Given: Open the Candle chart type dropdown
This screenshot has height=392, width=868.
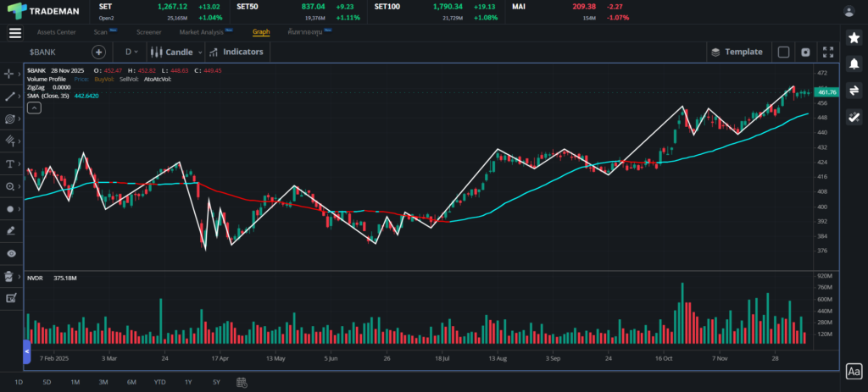Looking at the screenshot, I should (176, 52).
